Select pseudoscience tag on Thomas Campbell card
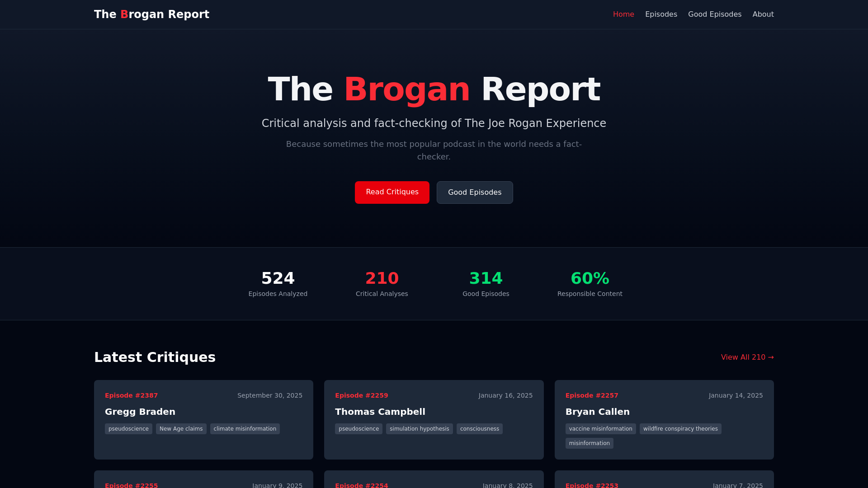This screenshot has height=488, width=868. tap(359, 429)
